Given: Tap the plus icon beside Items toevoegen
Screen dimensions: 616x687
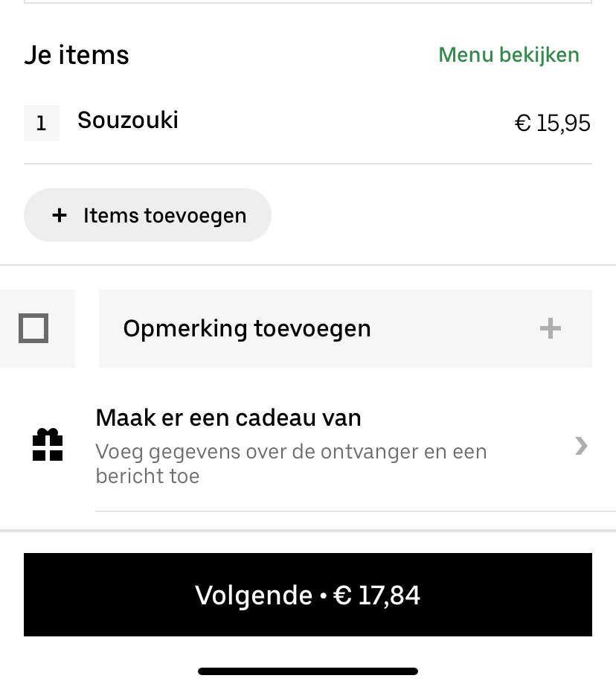Looking at the screenshot, I should click(60, 215).
